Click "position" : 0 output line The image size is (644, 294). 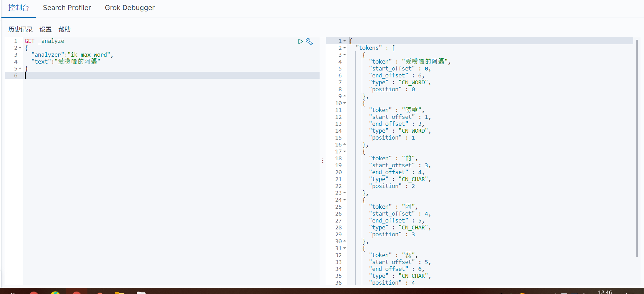tap(392, 89)
